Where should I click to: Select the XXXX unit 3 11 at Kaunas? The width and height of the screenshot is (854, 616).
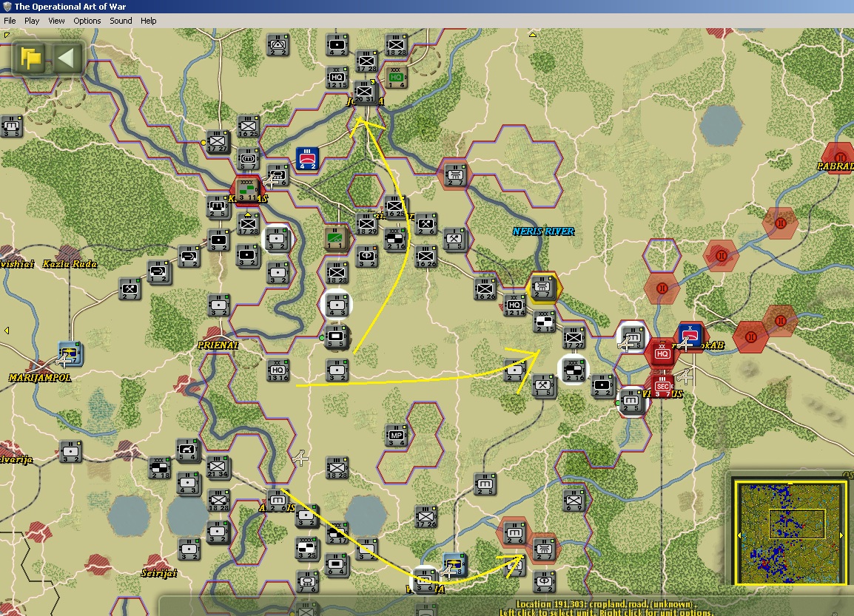(246, 190)
